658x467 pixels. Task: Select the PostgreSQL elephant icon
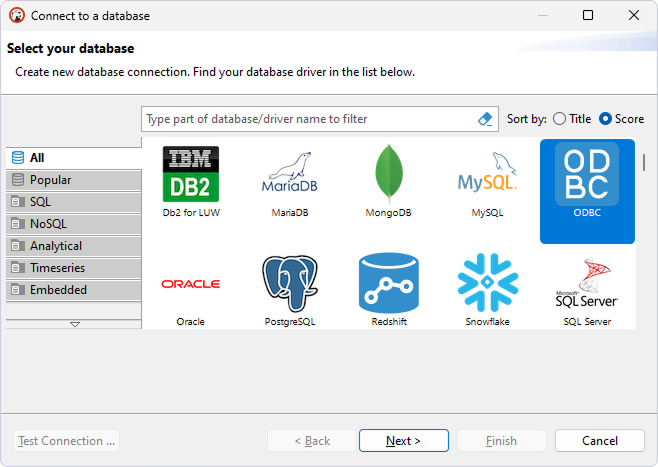[x=289, y=283]
